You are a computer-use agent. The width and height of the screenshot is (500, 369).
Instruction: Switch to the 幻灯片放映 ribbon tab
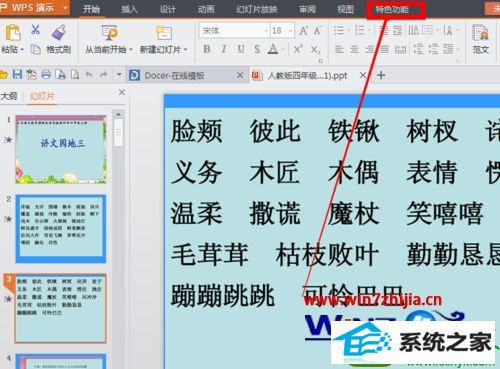pos(257,9)
